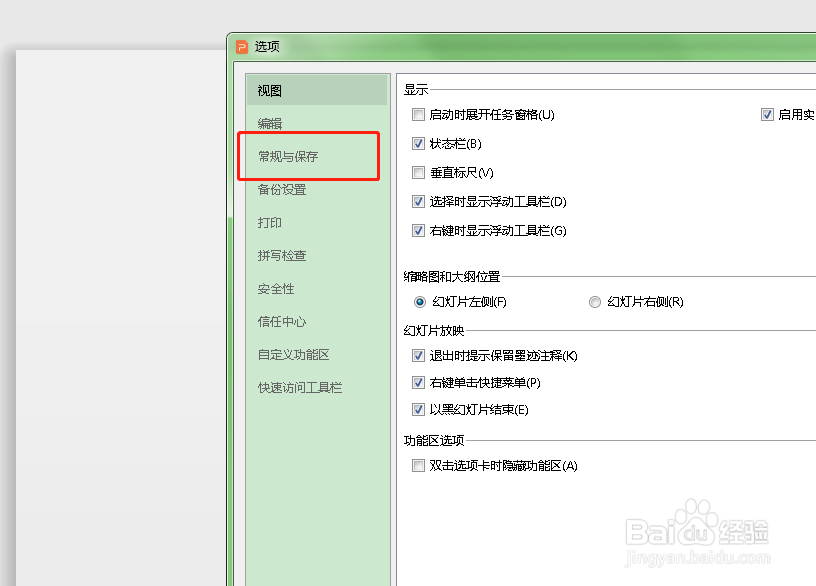Screen dimensions: 816x586
Task: Toggle 退出时提示保留墨迹注释(K)
Action: click(x=418, y=355)
